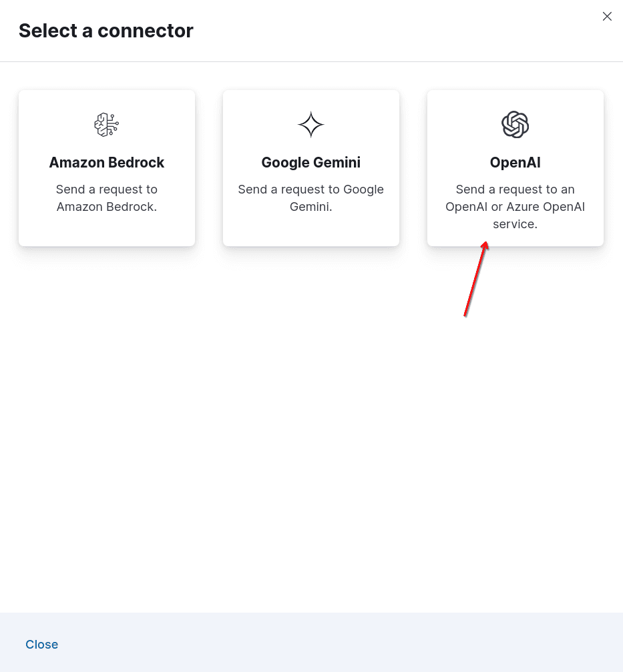Click the OpenAI card heading
The width and height of the screenshot is (623, 672).
(x=515, y=162)
